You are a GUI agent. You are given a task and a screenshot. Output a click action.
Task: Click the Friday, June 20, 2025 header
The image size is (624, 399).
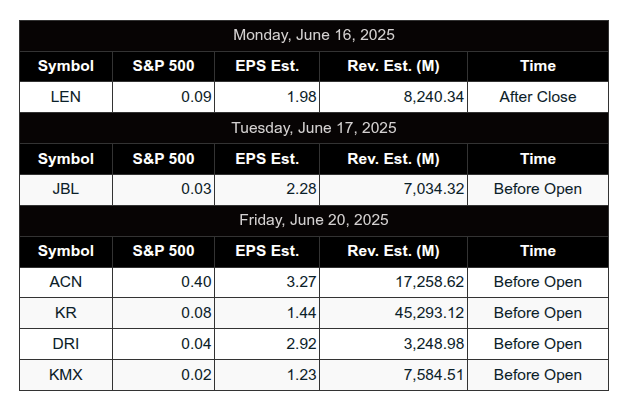(314, 220)
